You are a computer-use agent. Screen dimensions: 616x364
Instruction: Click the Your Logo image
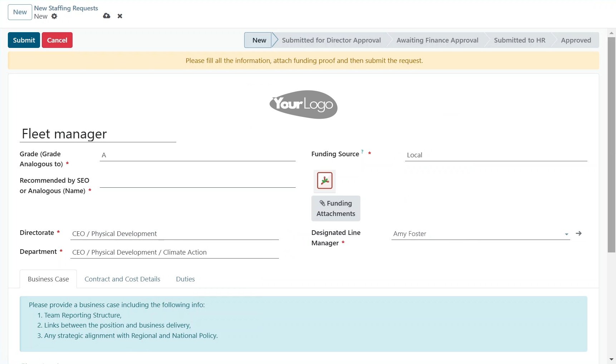click(x=304, y=104)
